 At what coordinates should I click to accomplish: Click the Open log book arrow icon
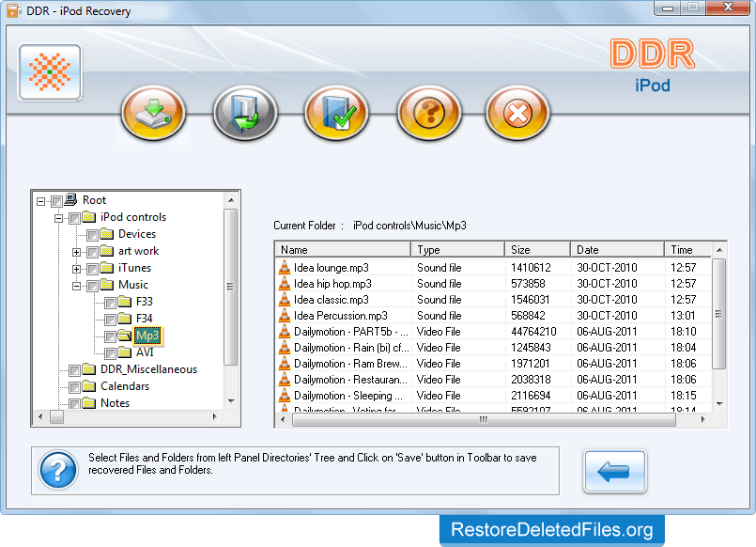(x=245, y=114)
